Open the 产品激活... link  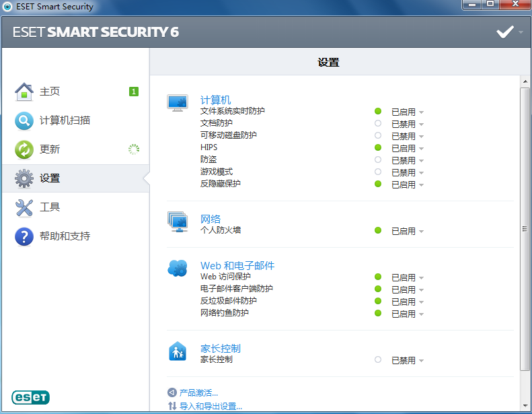(198, 392)
